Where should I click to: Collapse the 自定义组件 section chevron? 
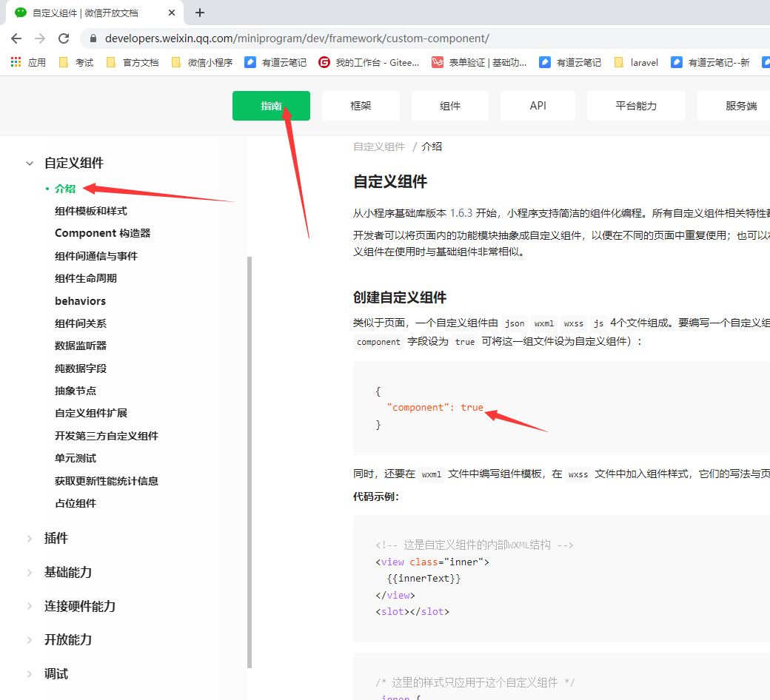click(x=29, y=163)
